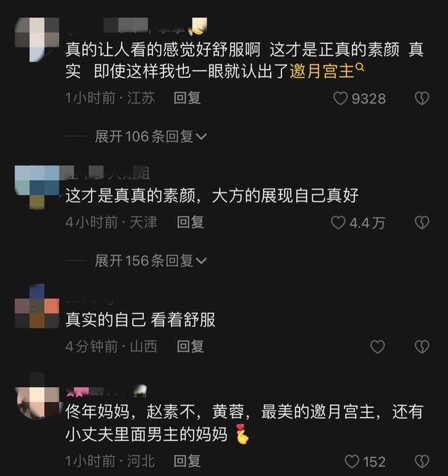Open first commenter's blurred avatar
This screenshot has height=476, width=448.
tap(36, 40)
